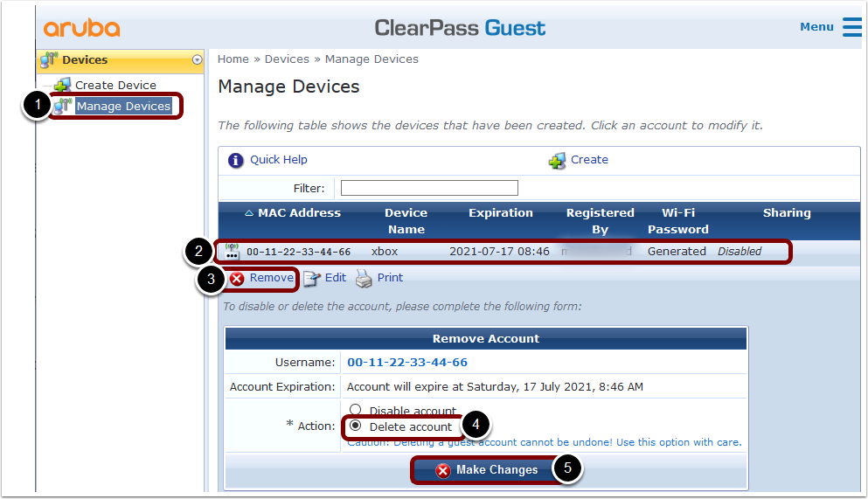Viewport: 868px width, 499px height.
Task: Click the Create link in the toolbar
Action: click(589, 160)
